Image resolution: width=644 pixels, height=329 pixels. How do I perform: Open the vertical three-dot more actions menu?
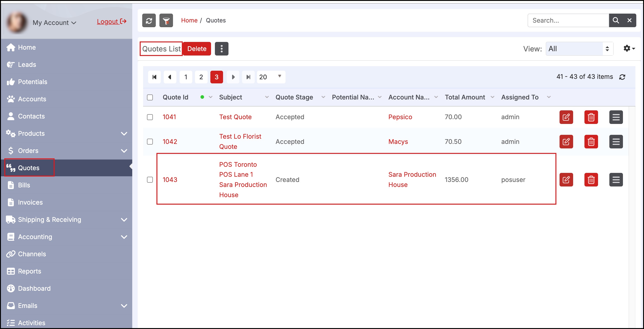click(221, 49)
